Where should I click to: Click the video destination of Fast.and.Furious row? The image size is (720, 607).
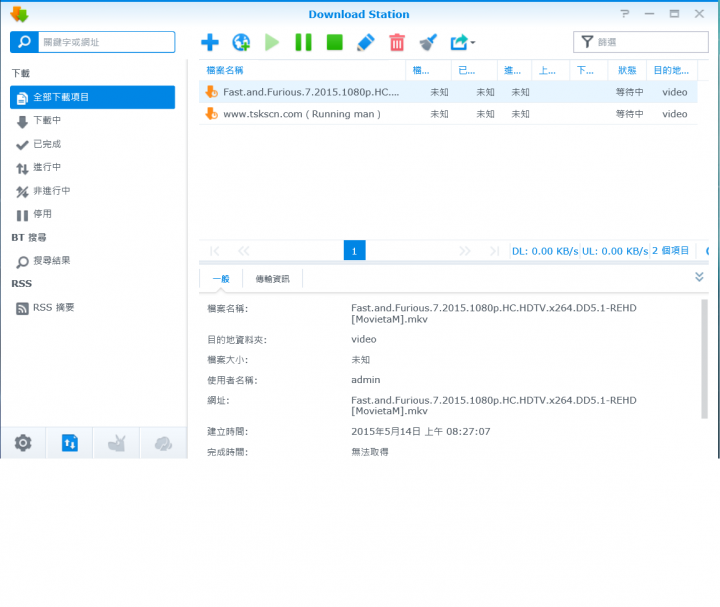coord(675,92)
